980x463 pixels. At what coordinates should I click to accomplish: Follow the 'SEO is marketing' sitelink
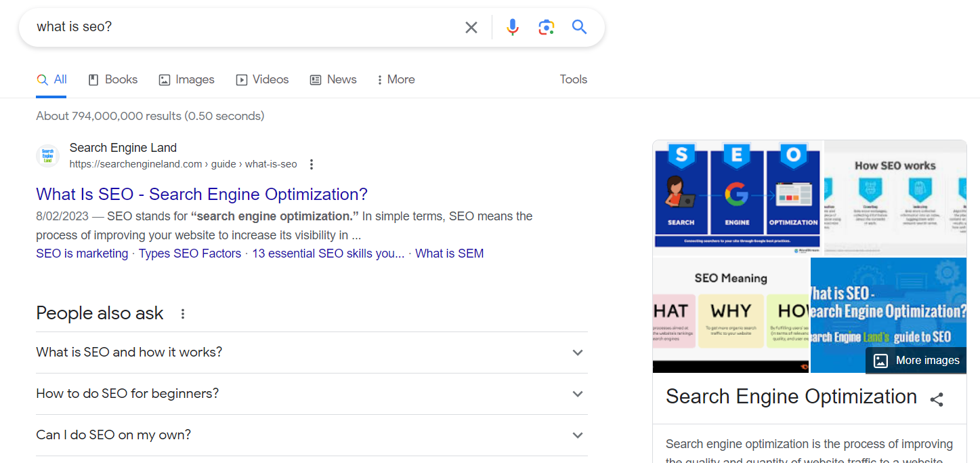(82, 254)
